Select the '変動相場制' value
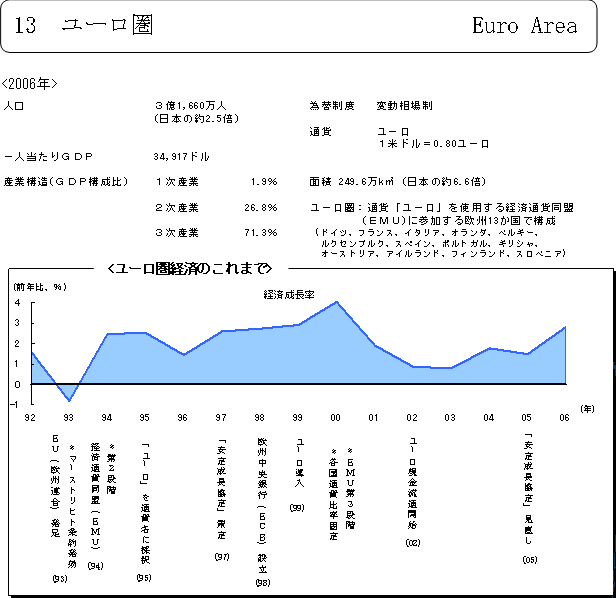 click(x=405, y=106)
